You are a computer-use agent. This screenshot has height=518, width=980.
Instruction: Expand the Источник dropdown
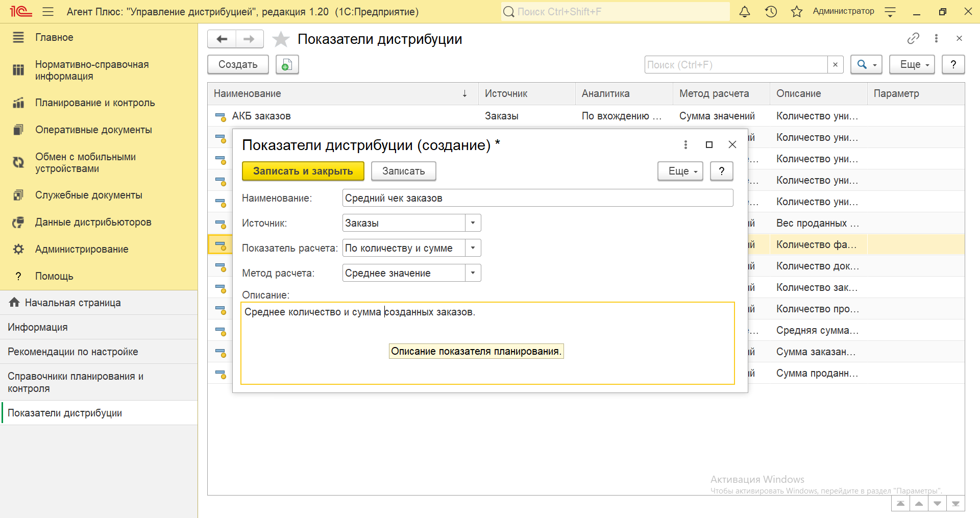pyautogui.click(x=473, y=223)
